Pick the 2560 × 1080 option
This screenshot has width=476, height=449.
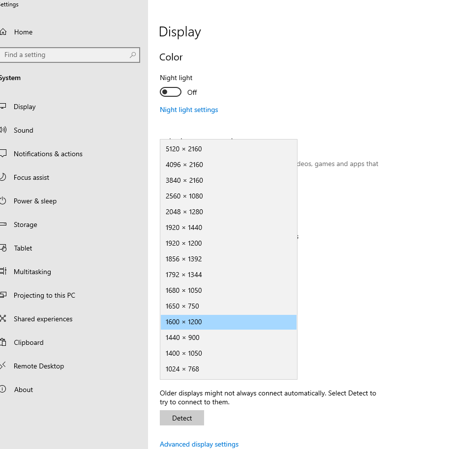click(x=229, y=196)
